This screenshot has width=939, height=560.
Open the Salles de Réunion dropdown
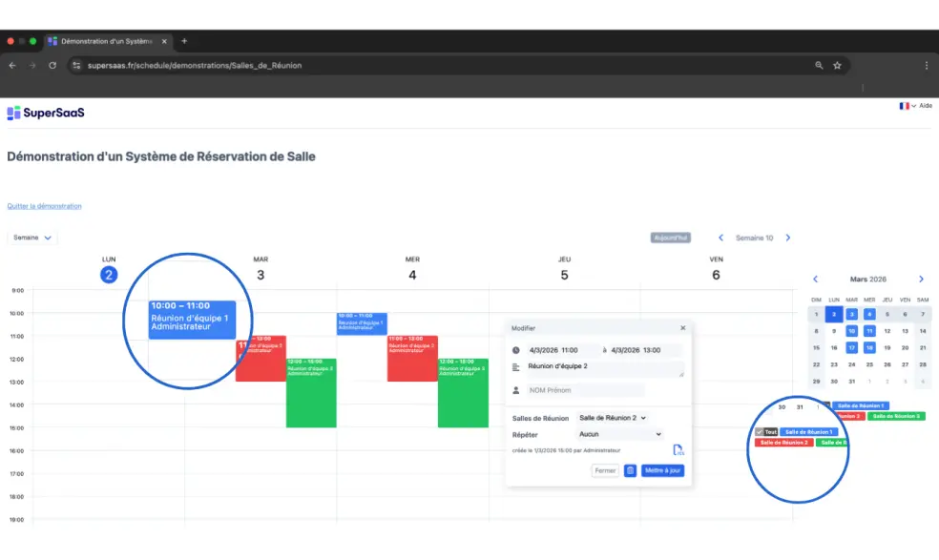tap(612, 418)
